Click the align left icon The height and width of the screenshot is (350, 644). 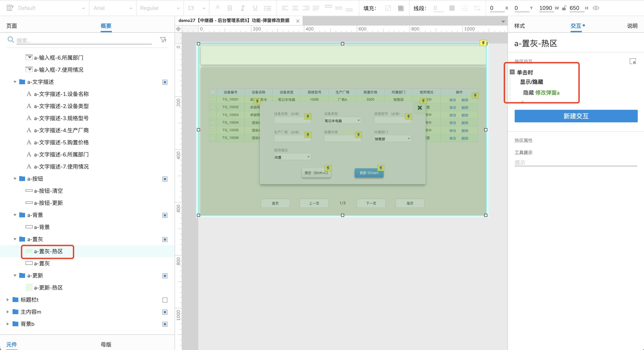[x=285, y=8]
